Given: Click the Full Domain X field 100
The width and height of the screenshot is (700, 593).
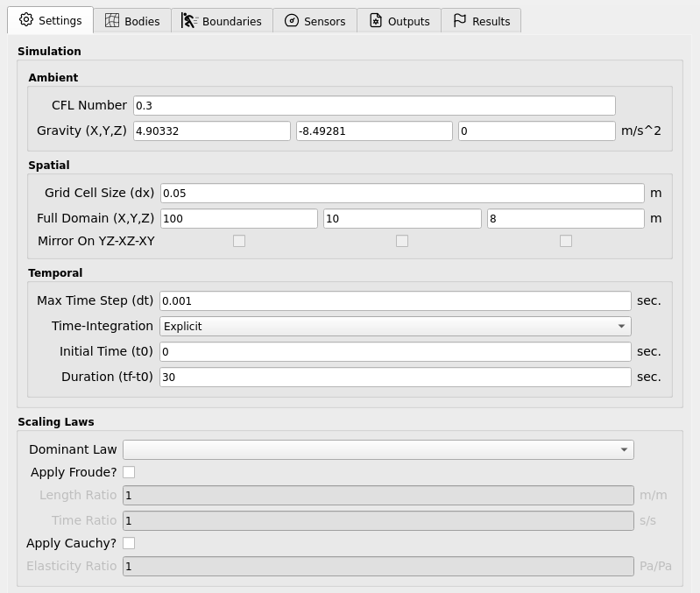Looking at the screenshot, I should 239,219.
